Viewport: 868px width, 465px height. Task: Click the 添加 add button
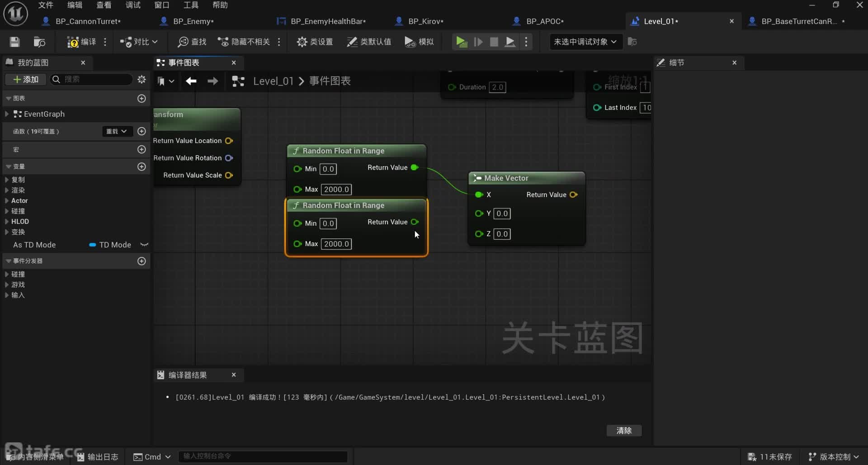pyautogui.click(x=26, y=80)
